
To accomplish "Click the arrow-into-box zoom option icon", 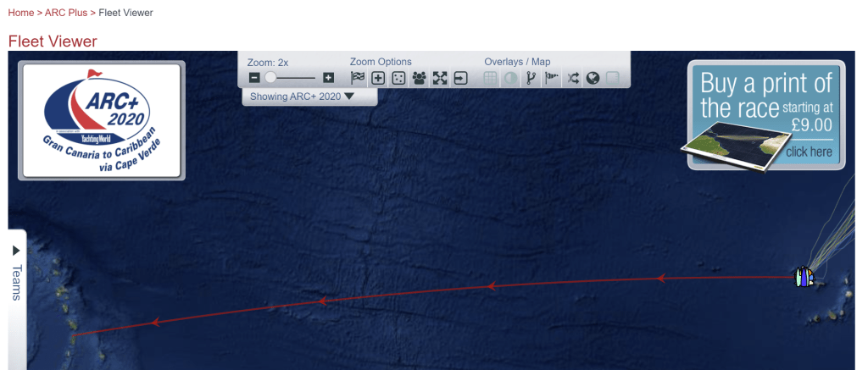I will [x=460, y=78].
